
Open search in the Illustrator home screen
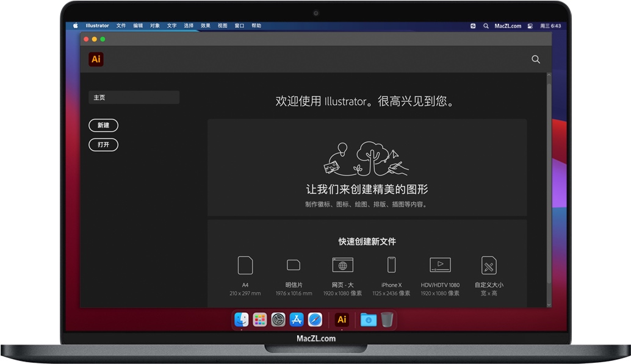535,59
